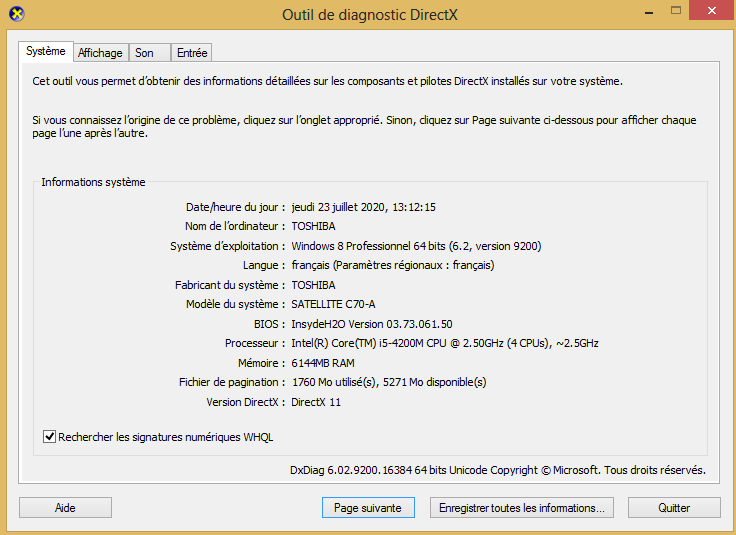The height and width of the screenshot is (535, 736).
Task: Open the Affichage tab
Action: pyautogui.click(x=100, y=53)
